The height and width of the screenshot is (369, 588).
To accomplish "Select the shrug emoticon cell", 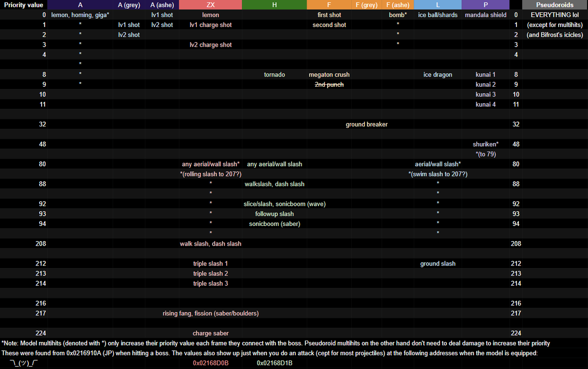I will coord(24,363).
